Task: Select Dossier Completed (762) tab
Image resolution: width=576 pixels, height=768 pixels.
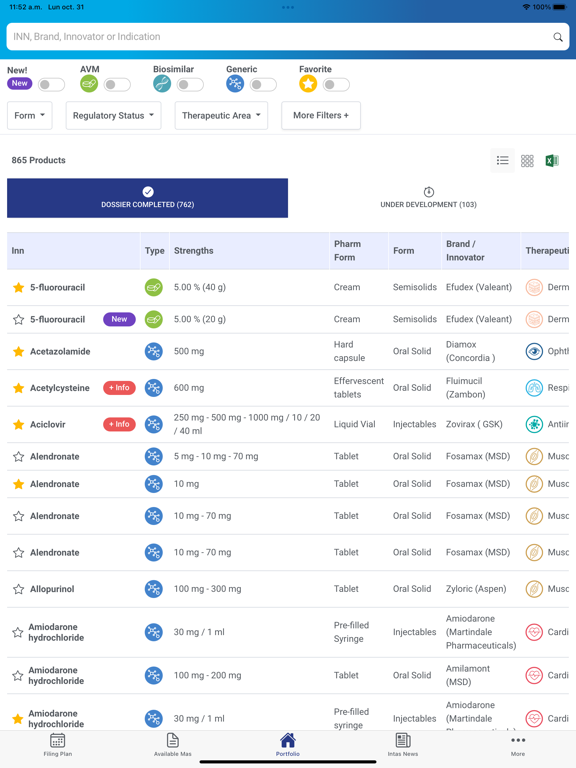Action: pyautogui.click(x=147, y=198)
